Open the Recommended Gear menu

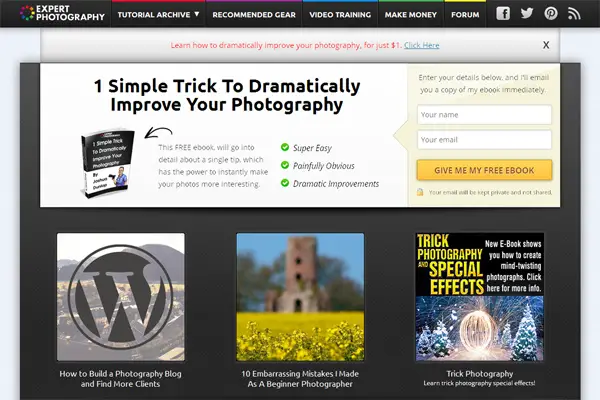(254, 15)
